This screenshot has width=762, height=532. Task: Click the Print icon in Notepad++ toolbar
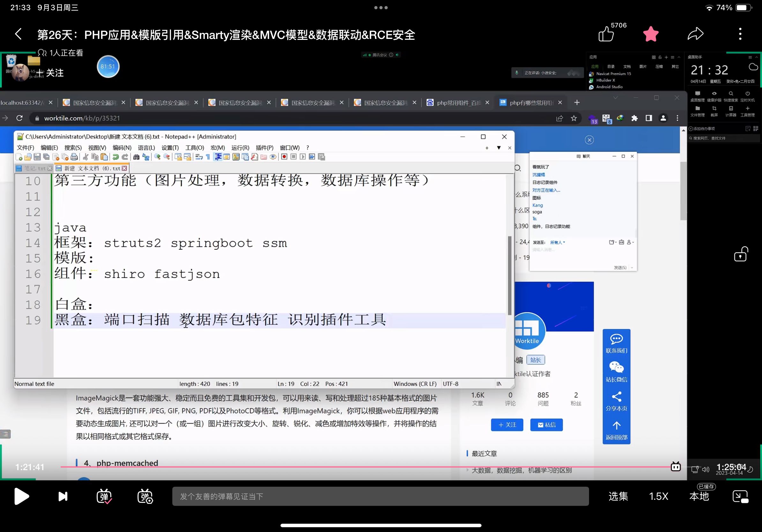(x=74, y=157)
